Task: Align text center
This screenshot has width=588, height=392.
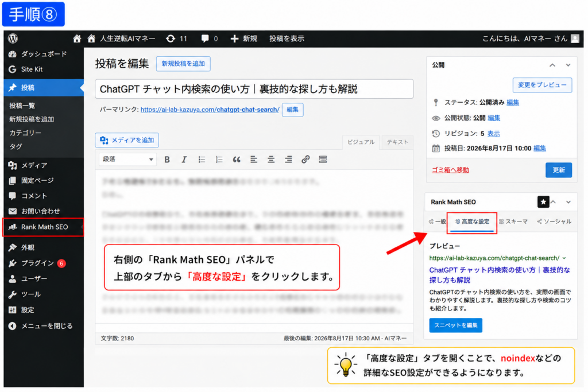Action: tap(271, 160)
